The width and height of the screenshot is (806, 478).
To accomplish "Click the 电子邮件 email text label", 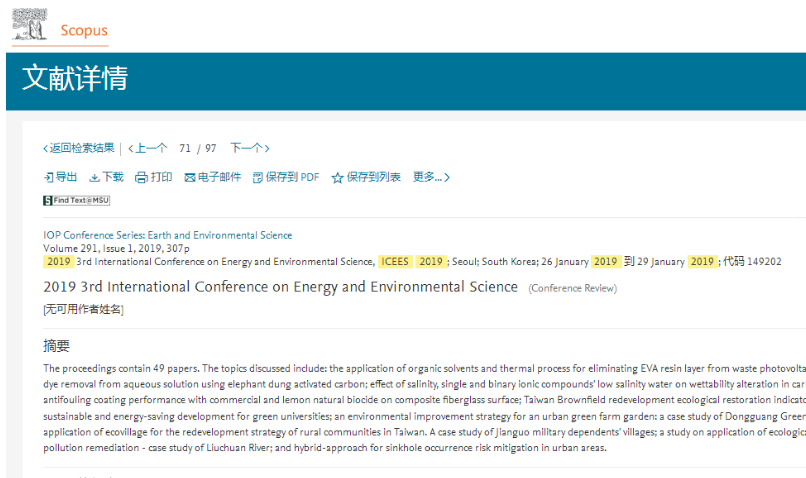I will [x=219, y=177].
